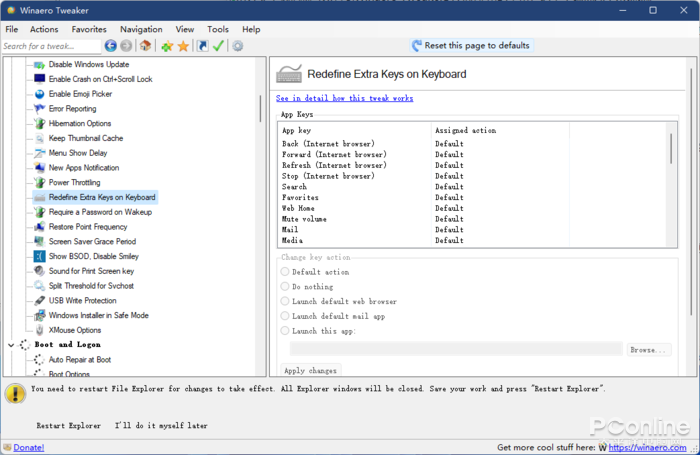Click the Search for a tweak field
700x455 pixels.
pos(50,46)
